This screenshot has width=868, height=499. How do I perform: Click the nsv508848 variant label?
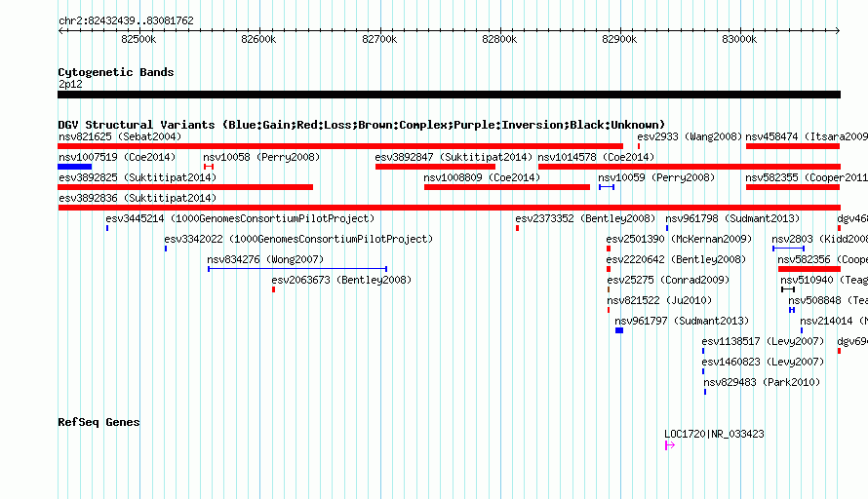click(828, 300)
